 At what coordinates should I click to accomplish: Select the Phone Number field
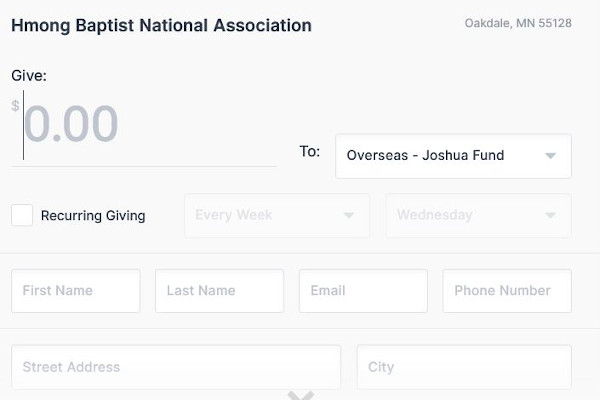(x=507, y=291)
